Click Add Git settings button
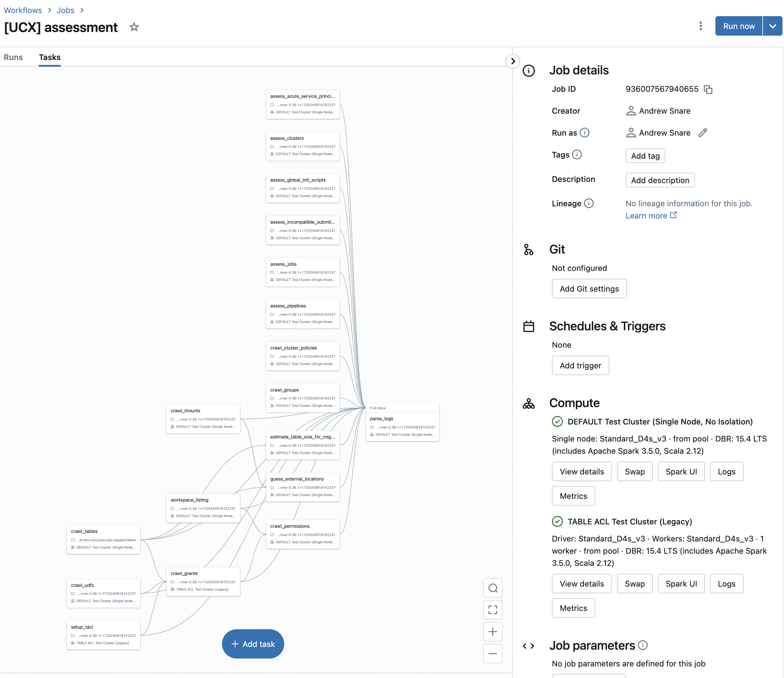The image size is (784, 678). click(x=589, y=288)
